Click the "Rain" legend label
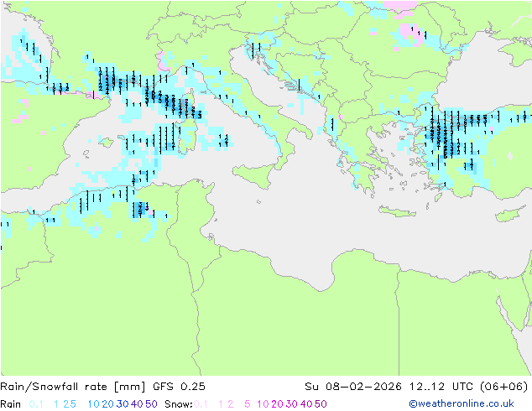This screenshot has width=532, height=411. click(11, 404)
